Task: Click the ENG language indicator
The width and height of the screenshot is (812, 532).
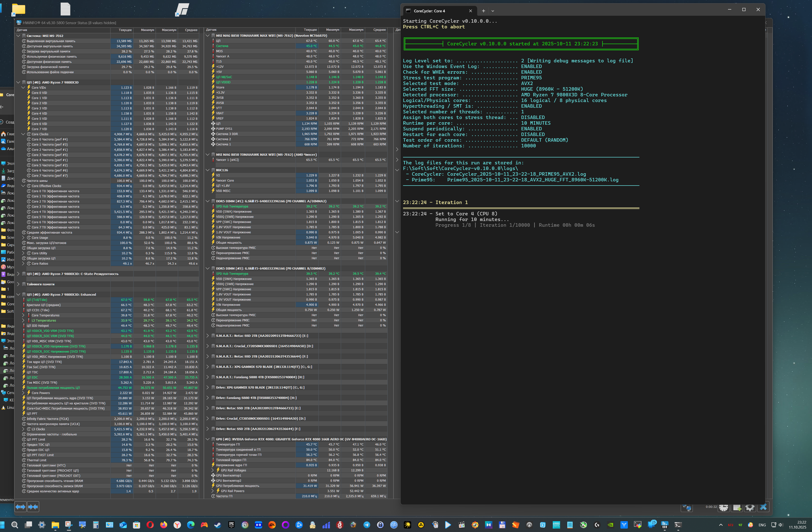Action: [762, 525]
